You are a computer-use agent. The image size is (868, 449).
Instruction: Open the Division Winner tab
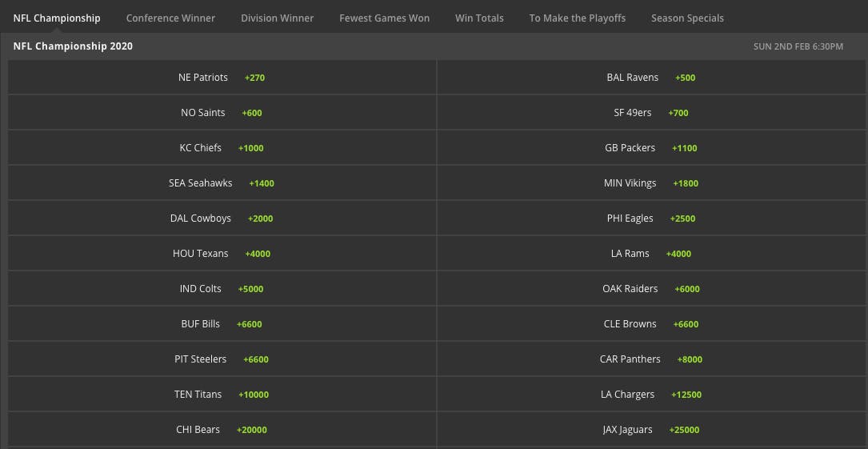277,18
